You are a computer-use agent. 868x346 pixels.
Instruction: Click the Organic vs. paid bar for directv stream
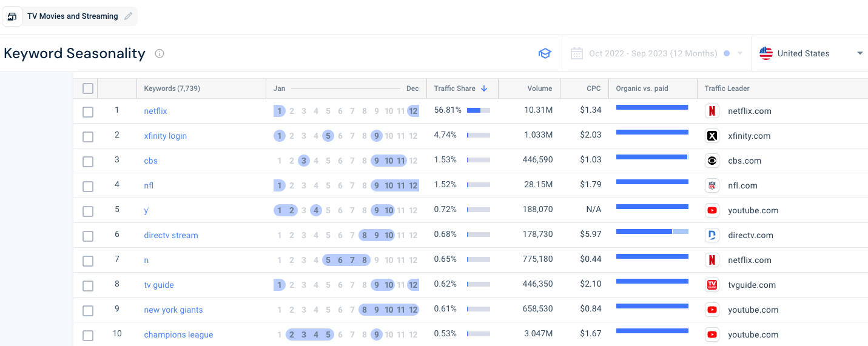[652, 231]
